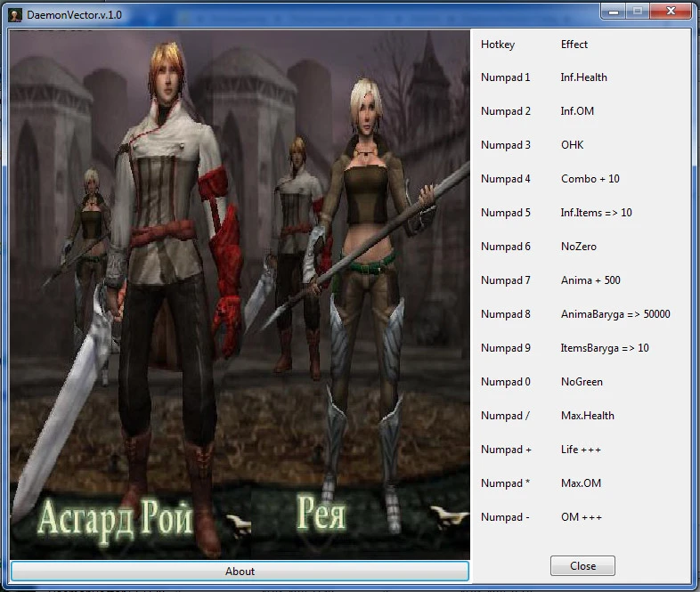Select the Max.Health effect text
Viewport: 700px width, 592px height.
click(587, 416)
